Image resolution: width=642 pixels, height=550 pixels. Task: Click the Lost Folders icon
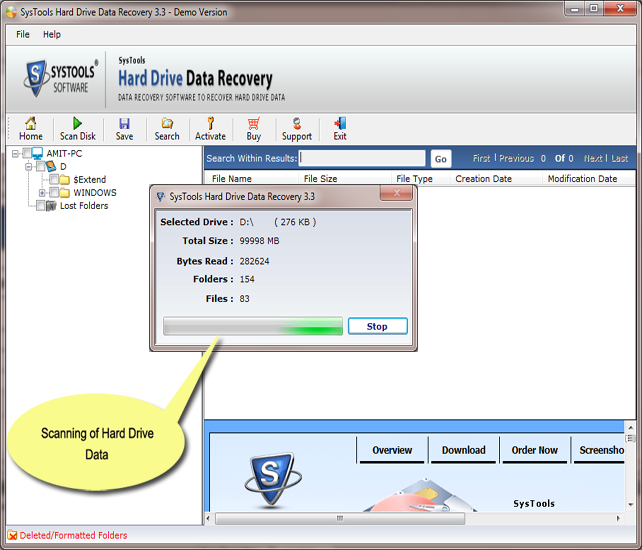tap(51, 206)
